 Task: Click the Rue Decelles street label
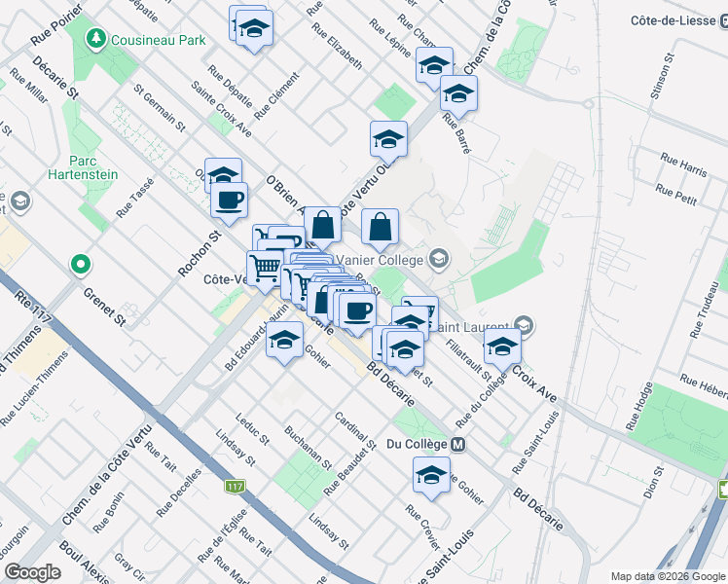click(x=179, y=493)
